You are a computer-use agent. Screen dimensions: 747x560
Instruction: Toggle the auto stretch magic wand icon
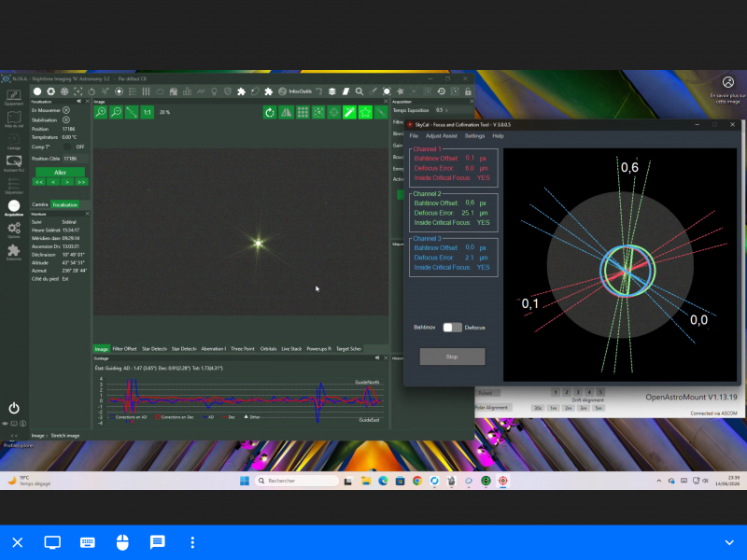[349, 112]
